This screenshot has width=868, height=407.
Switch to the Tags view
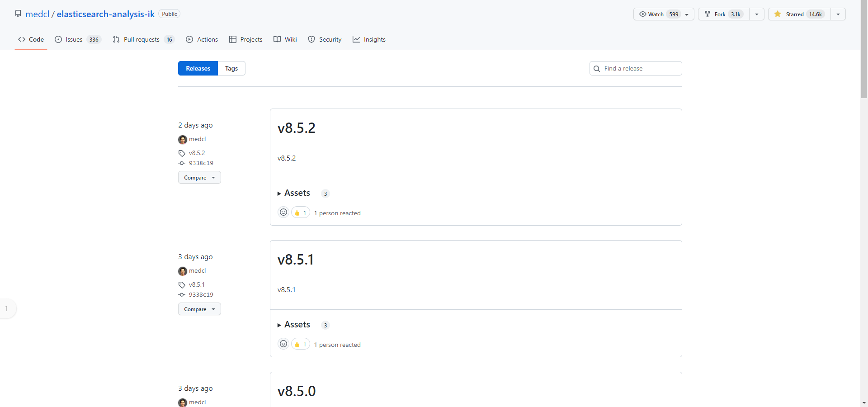231,69
